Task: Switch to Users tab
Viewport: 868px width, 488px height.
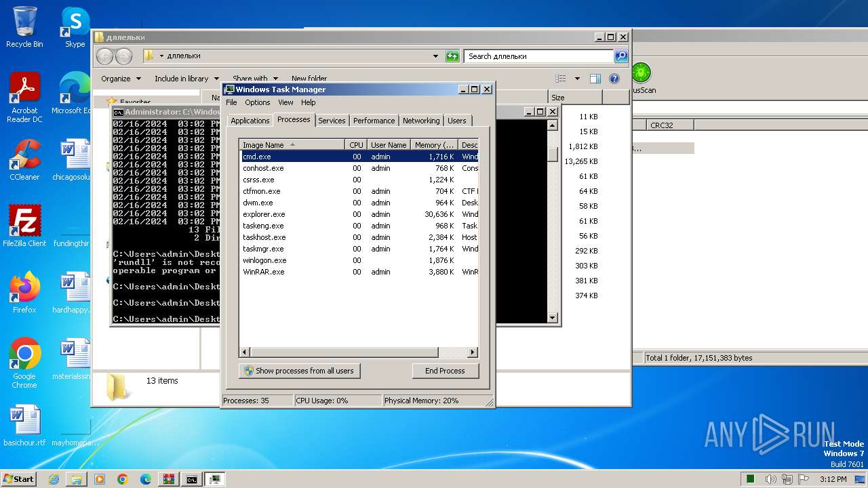Action: (x=457, y=121)
